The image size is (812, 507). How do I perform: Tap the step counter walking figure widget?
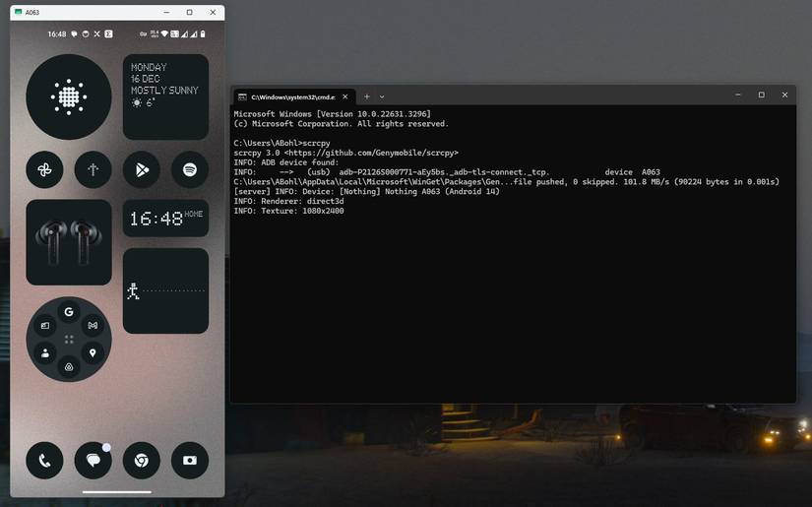pos(165,290)
